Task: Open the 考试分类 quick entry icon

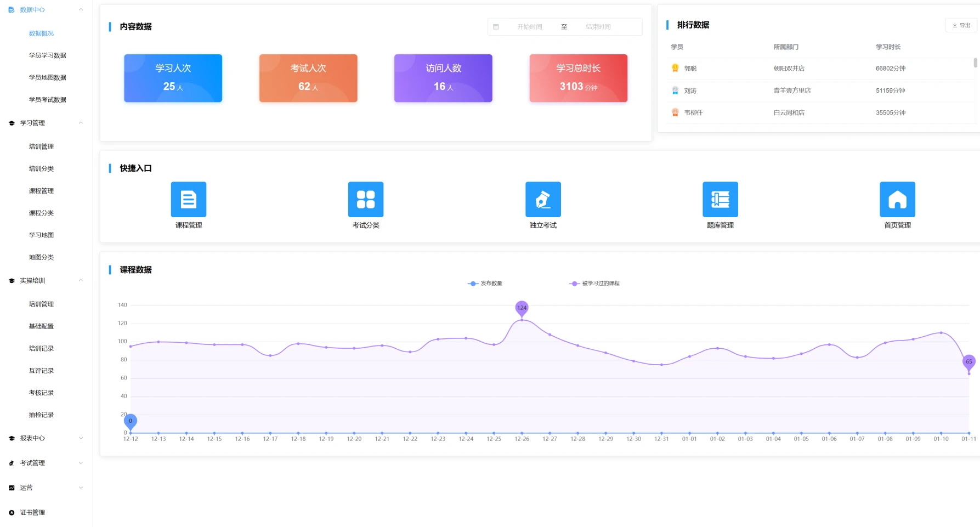Action: 366,199
